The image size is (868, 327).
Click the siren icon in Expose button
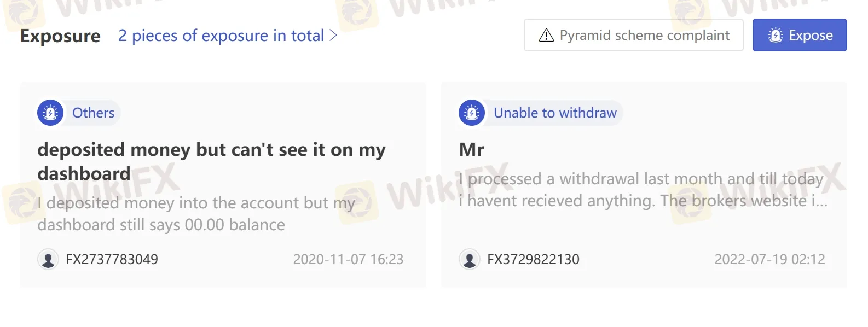pos(776,36)
